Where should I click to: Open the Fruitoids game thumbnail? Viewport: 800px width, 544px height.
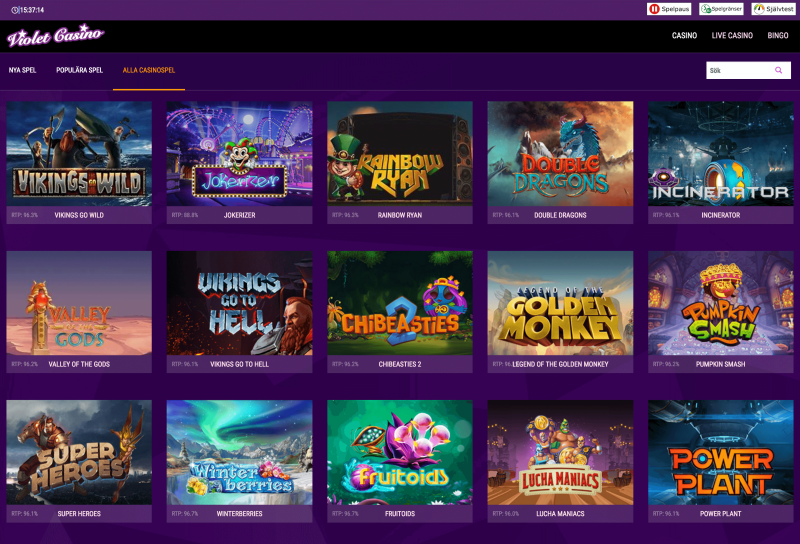[400, 453]
